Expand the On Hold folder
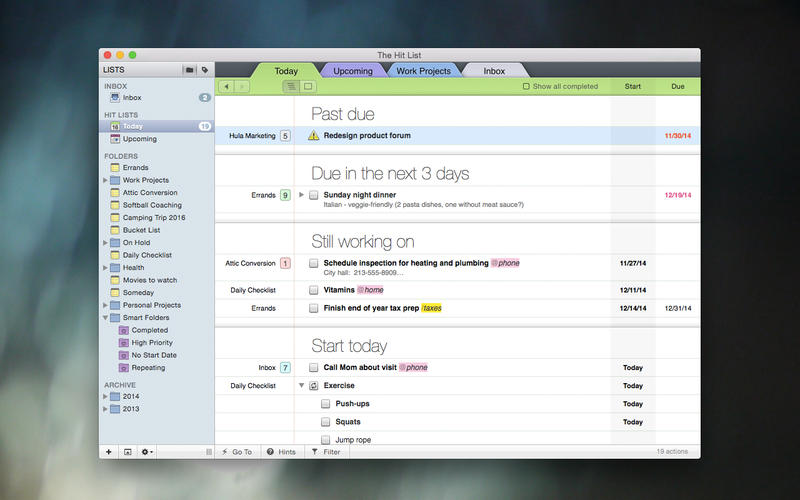 click(105, 242)
